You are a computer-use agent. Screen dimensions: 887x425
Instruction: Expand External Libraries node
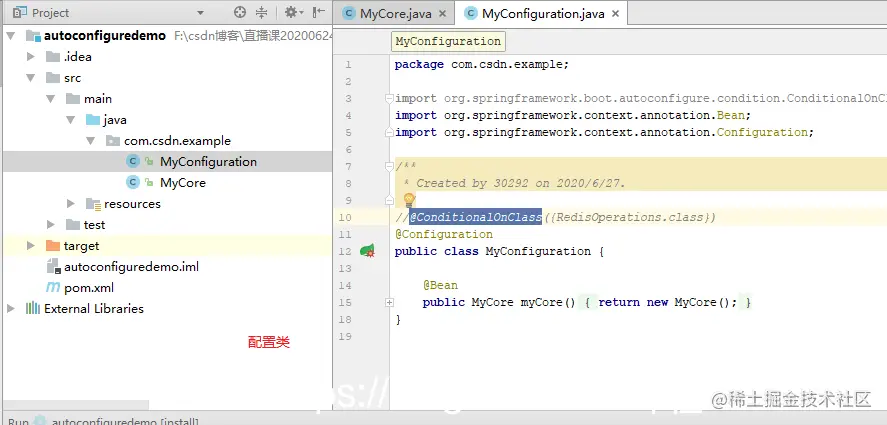point(11,308)
